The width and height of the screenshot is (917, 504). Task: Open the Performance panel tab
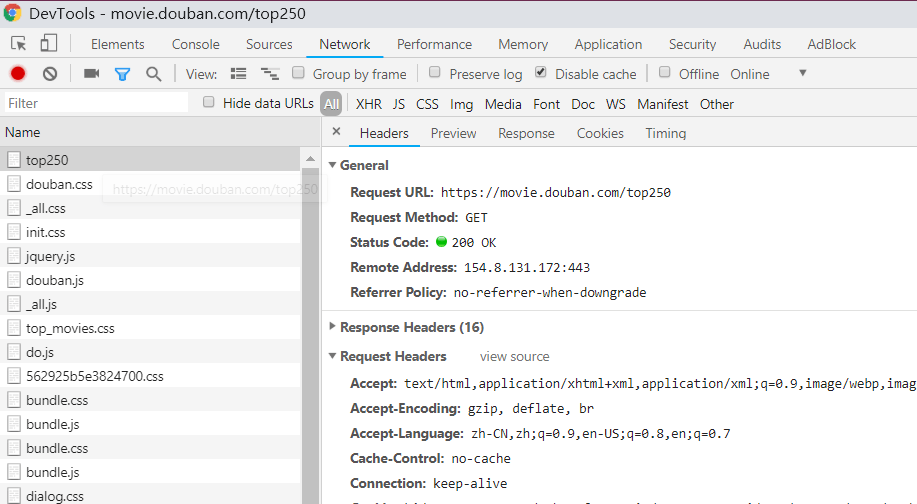[434, 44]
